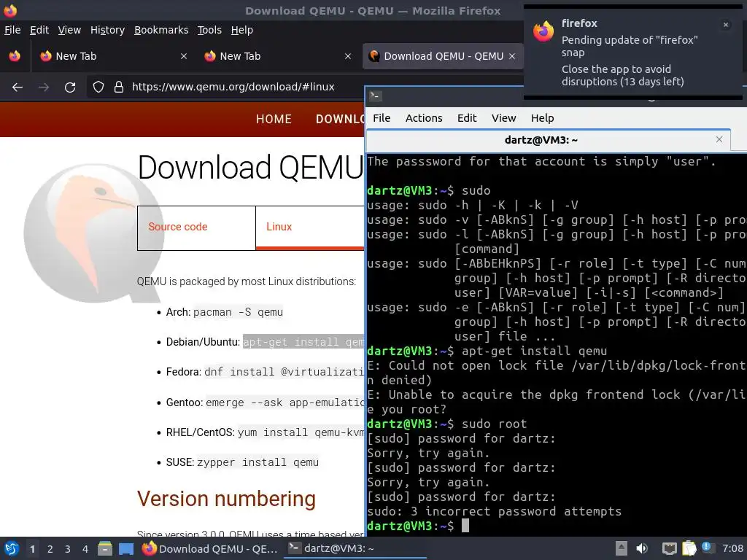The width and height of the screenshot is (747, 560).
Task: Click the Pending update of firefox snap message
Action: click(x=630, y=46)
